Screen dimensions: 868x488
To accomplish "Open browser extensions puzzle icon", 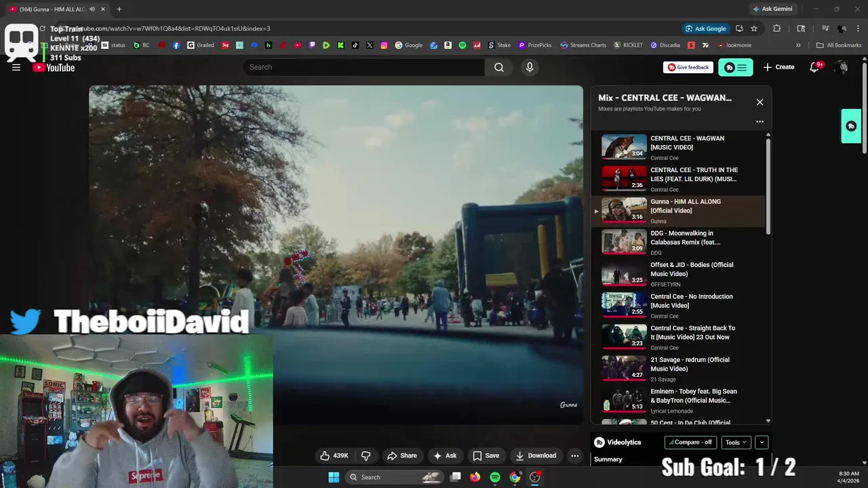I will pos(777,28).
